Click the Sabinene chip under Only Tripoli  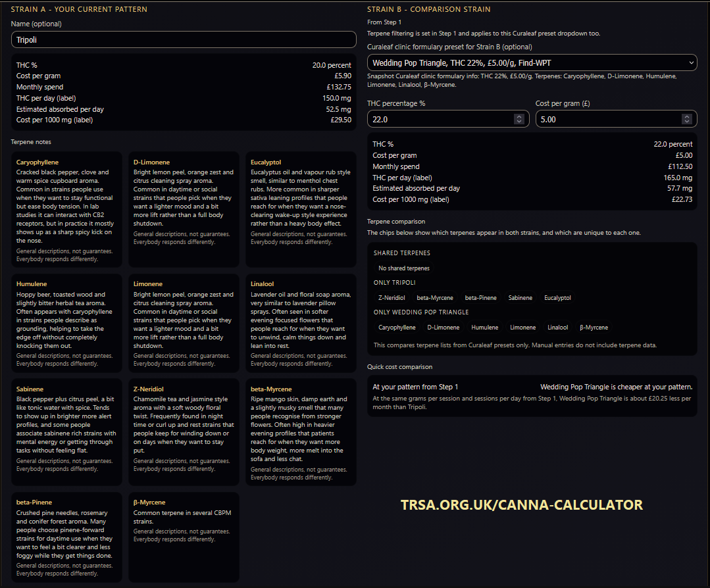pyautogui.click(x=520, y=298)
